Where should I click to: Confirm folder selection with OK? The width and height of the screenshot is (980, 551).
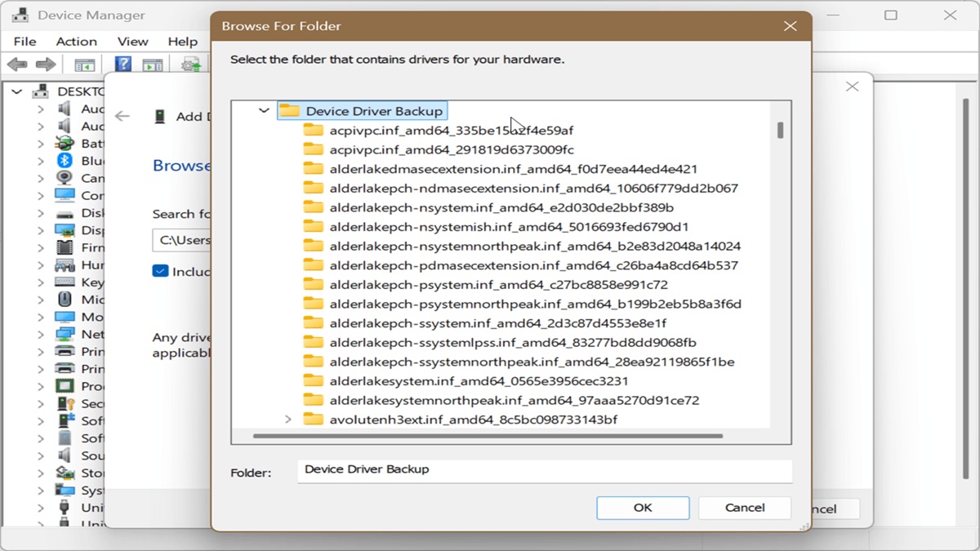pos(643,508)
